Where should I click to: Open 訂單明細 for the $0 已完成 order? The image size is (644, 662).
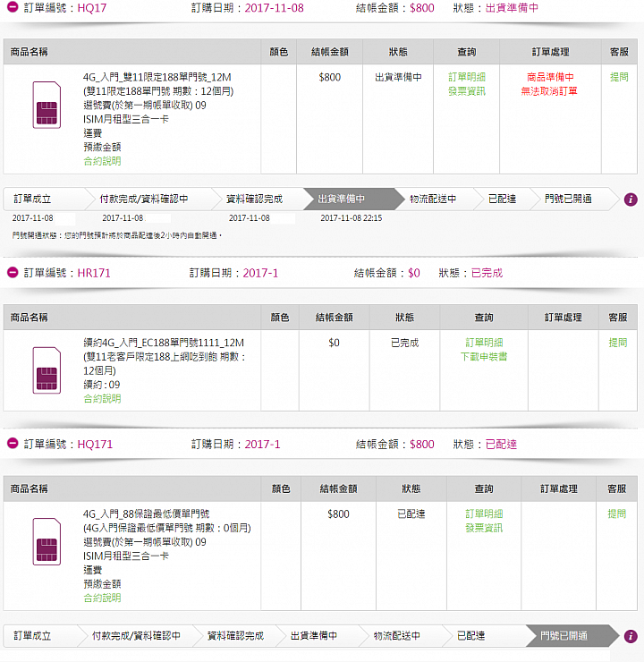tap(484, 343)
